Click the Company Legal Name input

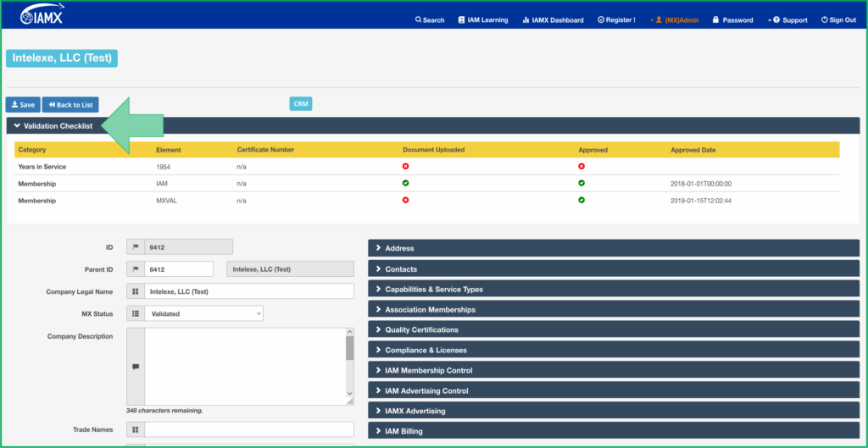coord(249,291)
